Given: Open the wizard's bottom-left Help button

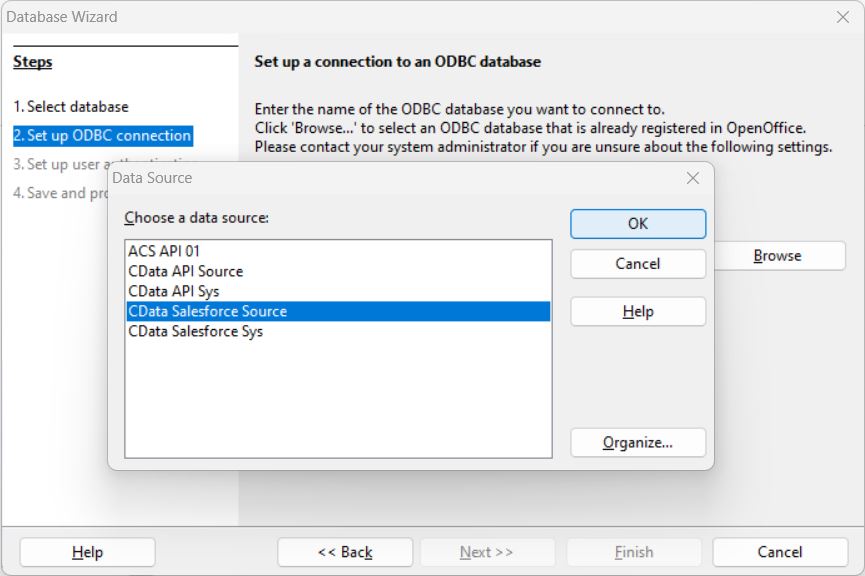Looking at the screenshot, I should tap(88, 552).
